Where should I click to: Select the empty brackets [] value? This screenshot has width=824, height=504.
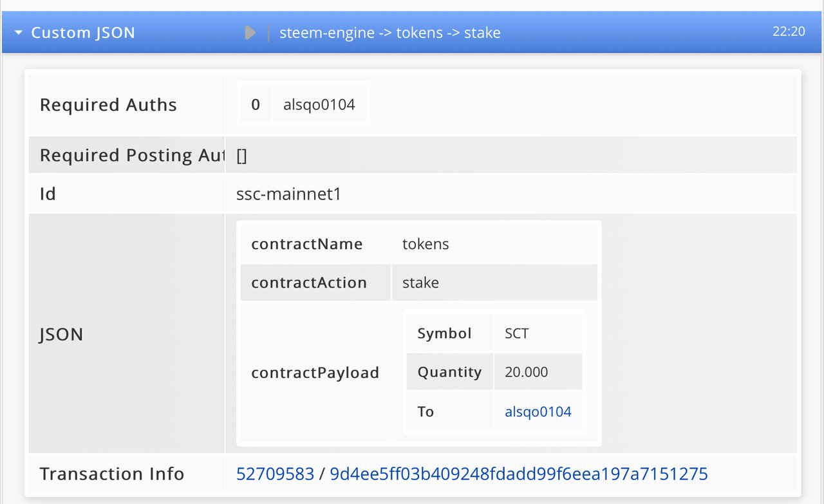[x=241, y=156]
